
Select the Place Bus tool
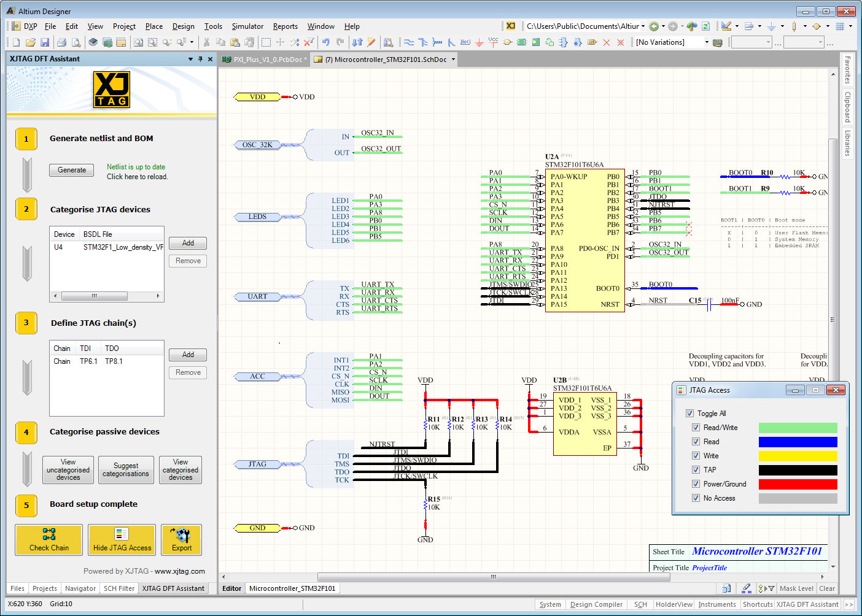[423, 42]
